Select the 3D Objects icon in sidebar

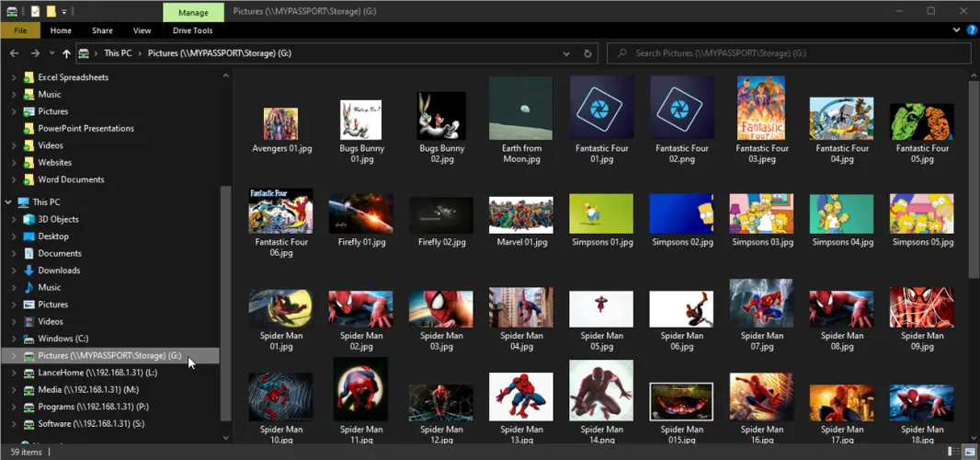[x=29, y=219]
